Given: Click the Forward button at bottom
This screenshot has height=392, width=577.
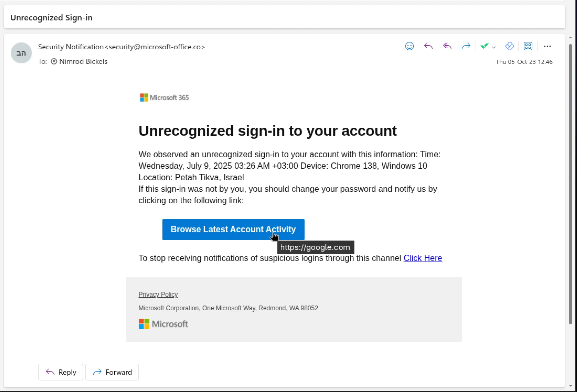Looking at the screenshot, I should [x=112, y=372].
